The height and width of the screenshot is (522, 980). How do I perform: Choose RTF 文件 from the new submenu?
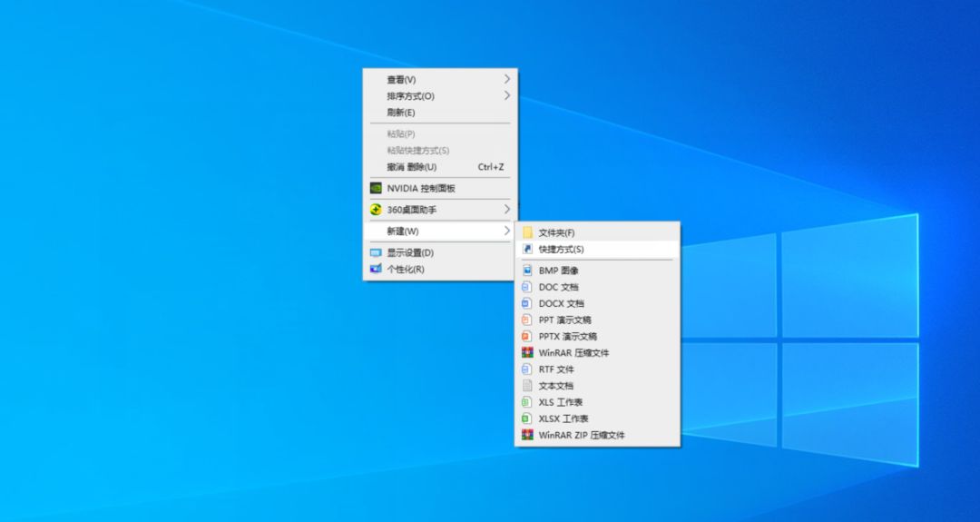(x=555, y=369)
